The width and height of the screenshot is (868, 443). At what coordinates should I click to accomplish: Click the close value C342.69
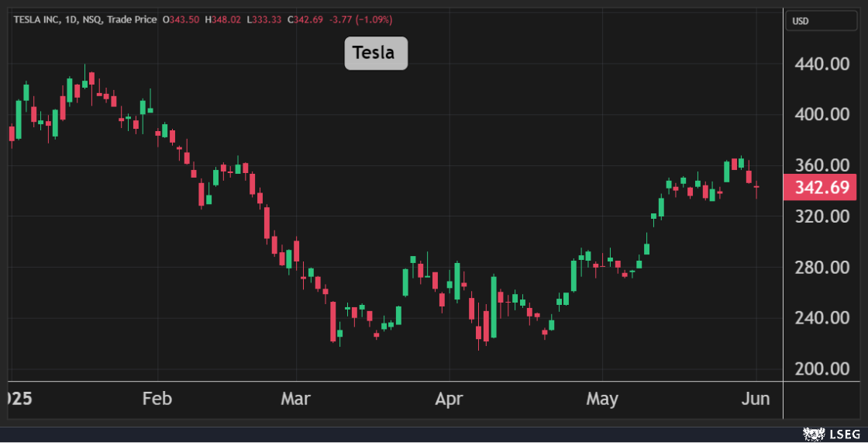tap(305, 19)
